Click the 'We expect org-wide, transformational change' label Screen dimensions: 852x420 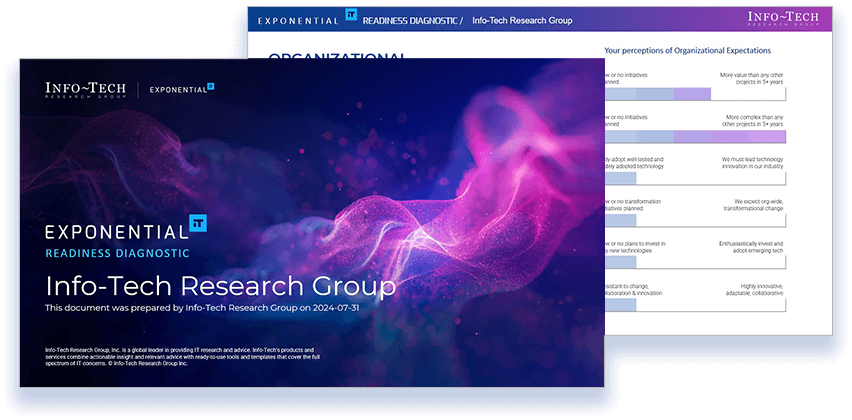pos(754,205)
